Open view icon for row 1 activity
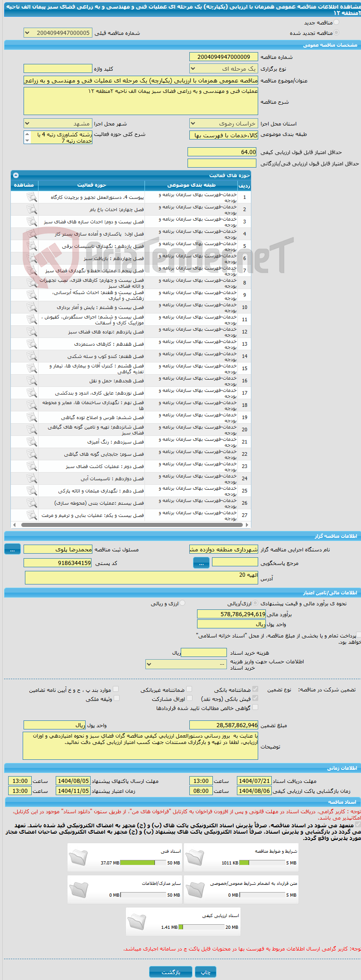361x980 pixels. (32, 197)
